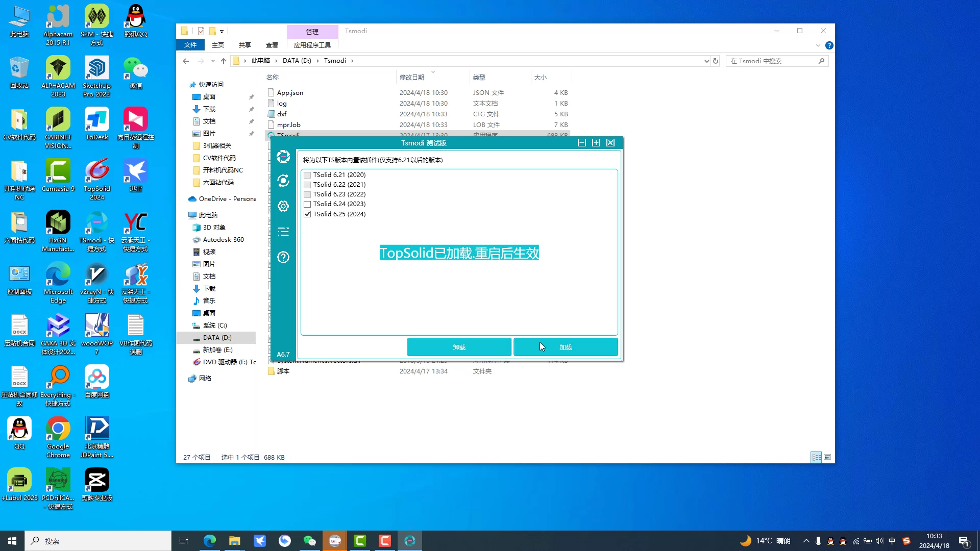Switch to the 查看 ribbon tab
The height and width of the screenshot is (551, 980).
coord(272,45)
